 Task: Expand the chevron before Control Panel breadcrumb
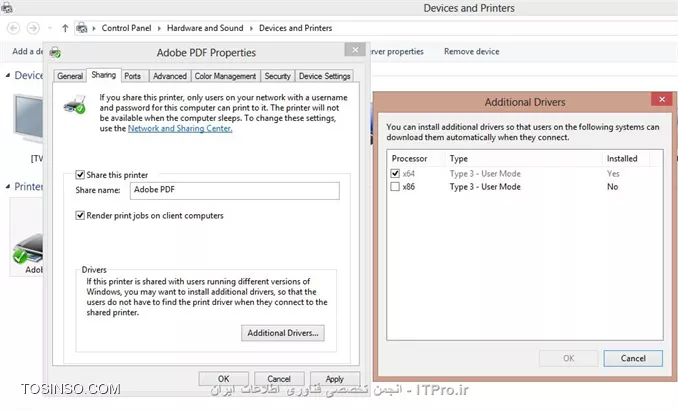94,28
